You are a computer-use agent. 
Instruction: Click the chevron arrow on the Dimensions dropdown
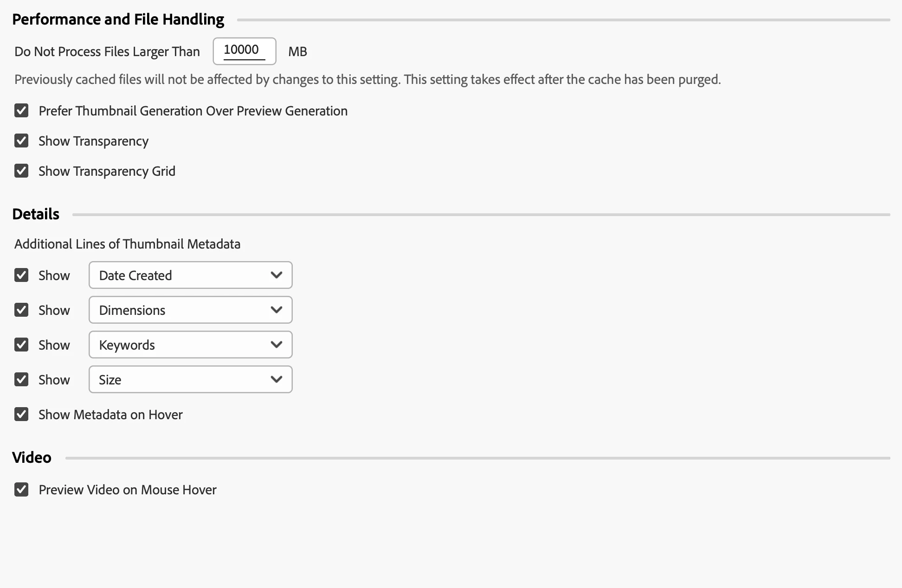click(277, 310)
